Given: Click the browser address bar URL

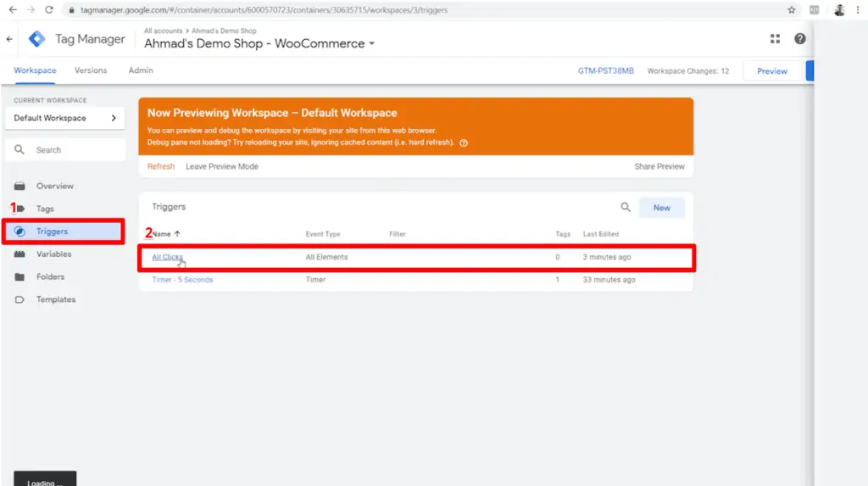Looking at the screenshot, I should 264,10.
